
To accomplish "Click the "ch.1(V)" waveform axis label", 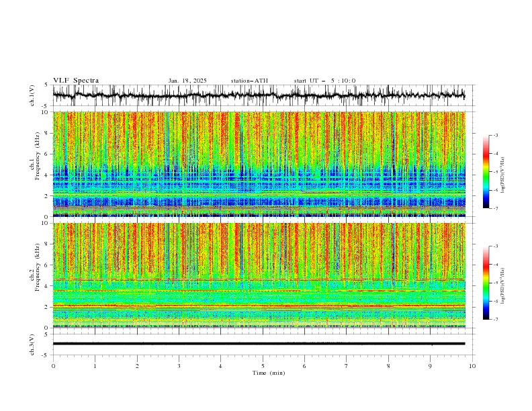I will (32, 95).
